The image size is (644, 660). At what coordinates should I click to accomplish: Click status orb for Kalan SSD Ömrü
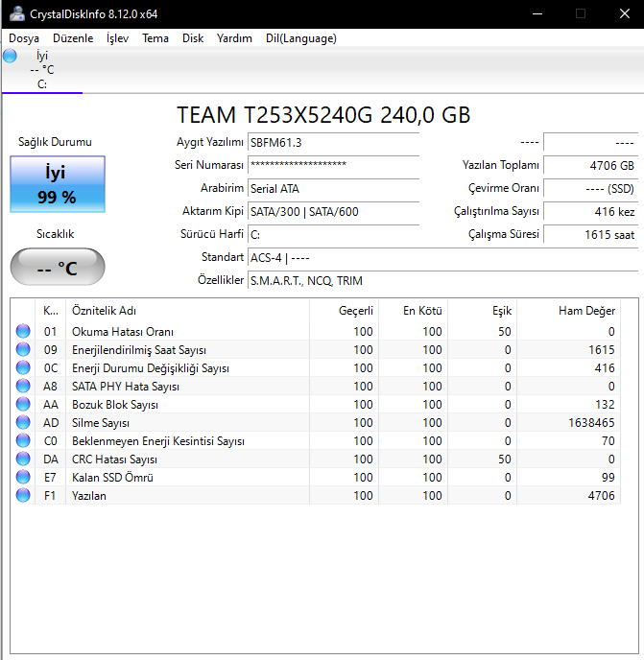tap(23, 477)
